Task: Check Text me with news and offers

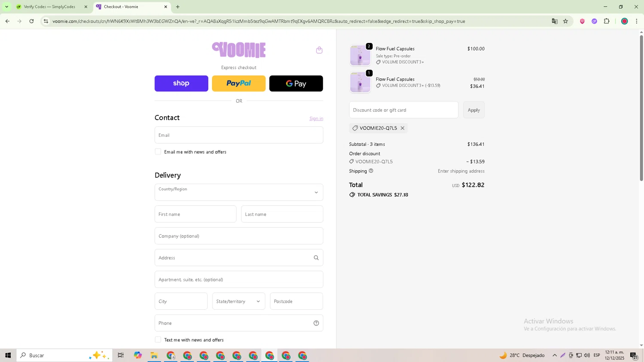Action: [158, 340]
